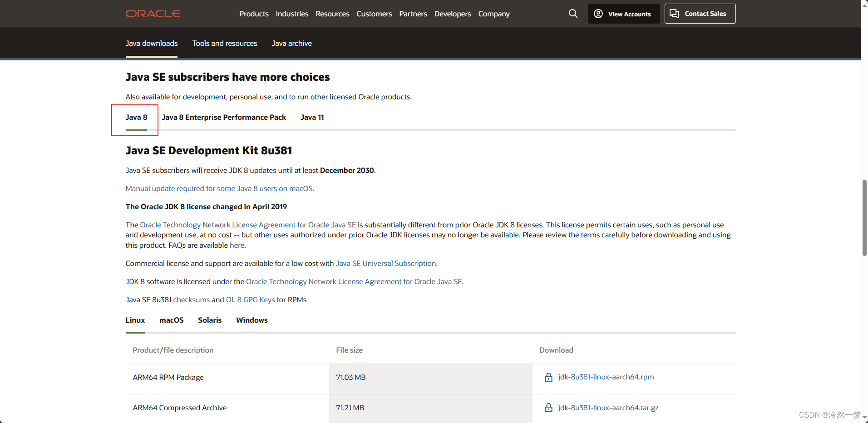Image resolution: width=868 pixels, height=423 pixels.
Task: Download jdk-8u381-linux-aarch64.tar.gz
Action: 608,408
